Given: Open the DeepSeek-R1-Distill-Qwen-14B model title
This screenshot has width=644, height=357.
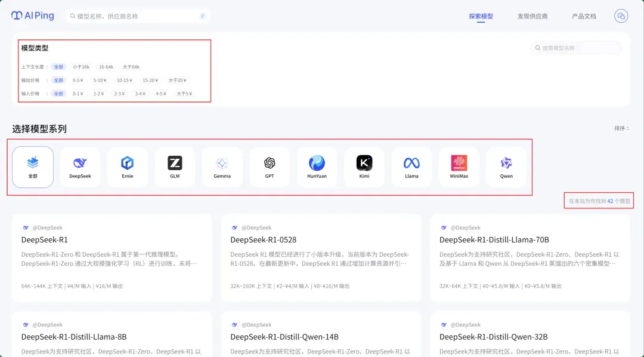Looking at the screenshot, I should (284, 337).
